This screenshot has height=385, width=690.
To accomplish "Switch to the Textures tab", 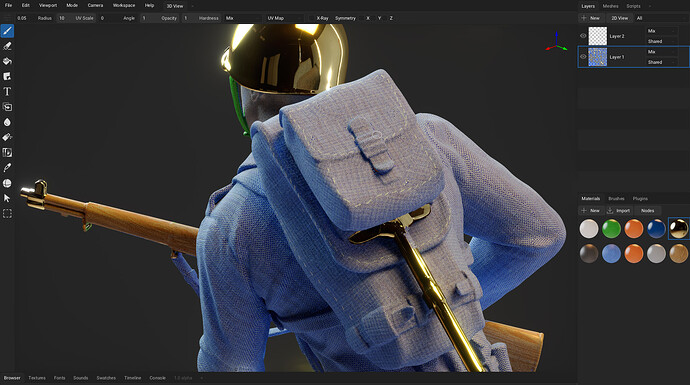I will 37,378.
